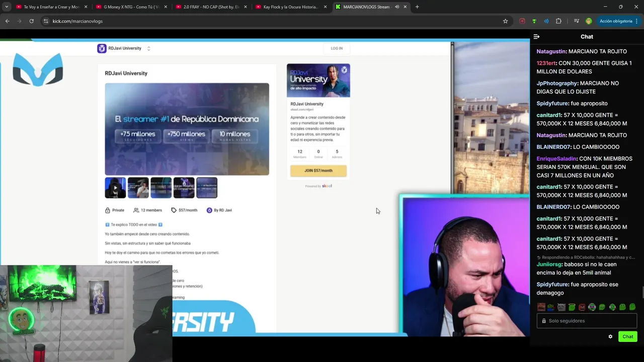This screenshot has width=644, height=362.
Task: Click the browser forward arrow
Action: click(19, 21)
